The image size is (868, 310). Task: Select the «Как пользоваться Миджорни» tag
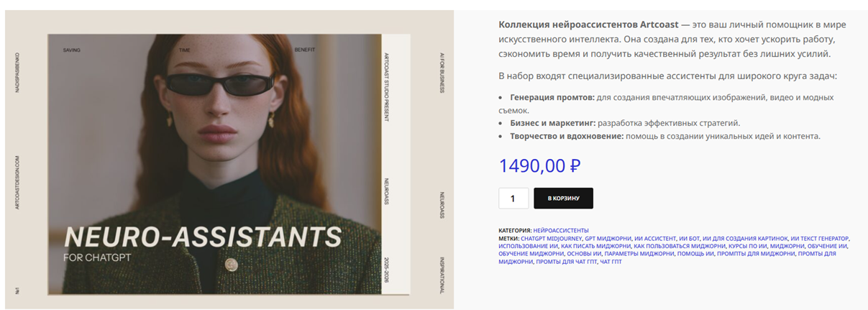coord(680,246)
